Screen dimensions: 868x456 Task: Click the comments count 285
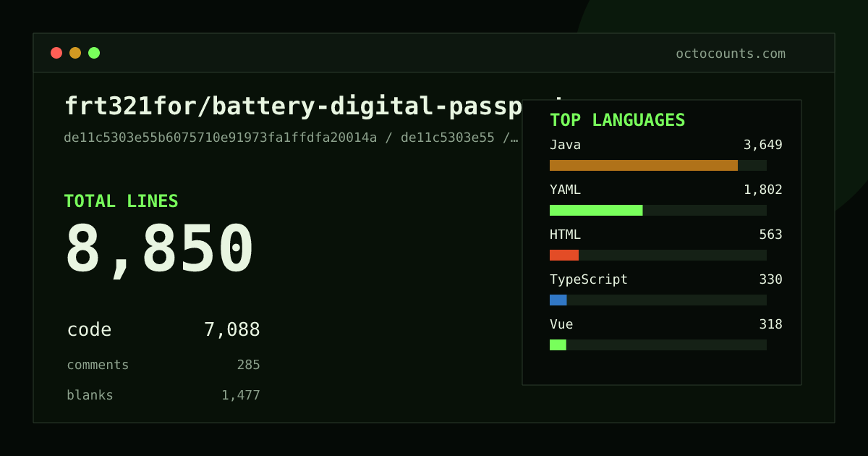tap(248, 365)
